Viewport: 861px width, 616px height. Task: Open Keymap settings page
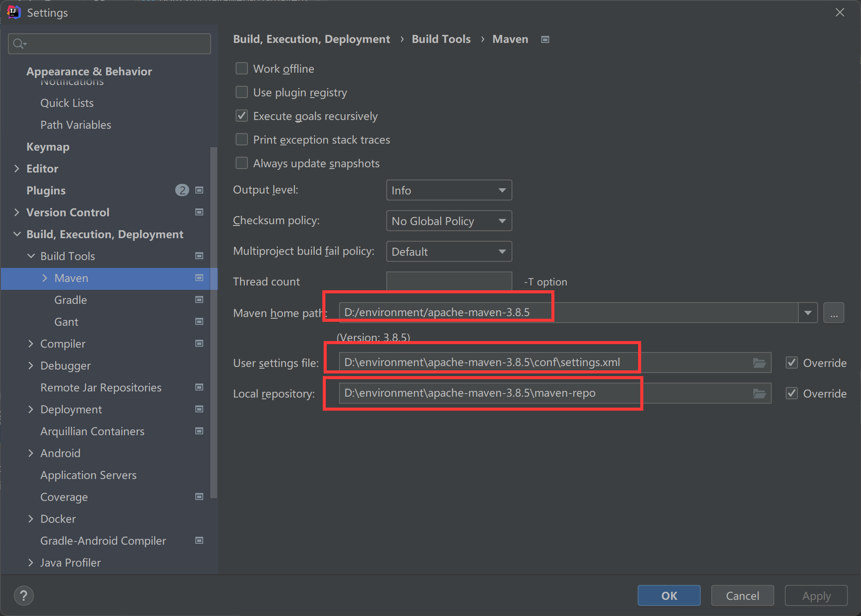click(x=48, y=147)
